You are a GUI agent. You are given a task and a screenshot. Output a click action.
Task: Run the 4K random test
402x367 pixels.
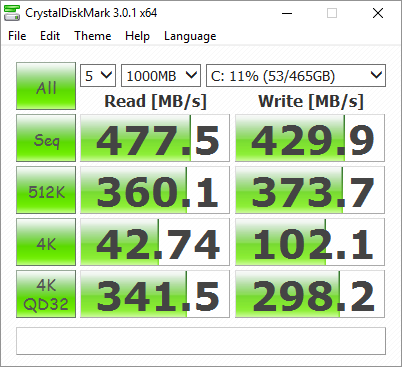(46, 242)
